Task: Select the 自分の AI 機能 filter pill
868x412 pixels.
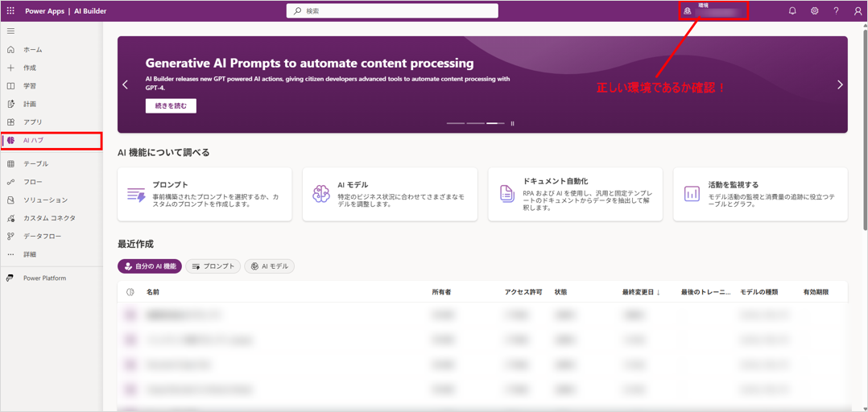Action: 150,266
